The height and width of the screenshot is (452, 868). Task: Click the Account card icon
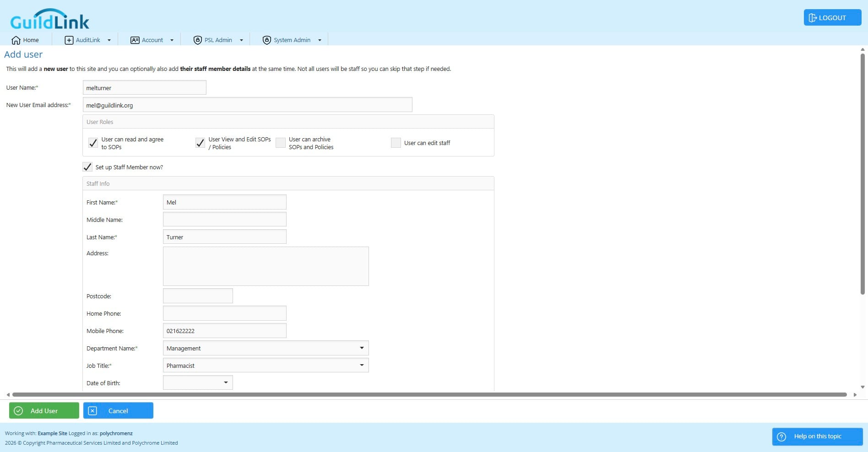click(135, 40)
